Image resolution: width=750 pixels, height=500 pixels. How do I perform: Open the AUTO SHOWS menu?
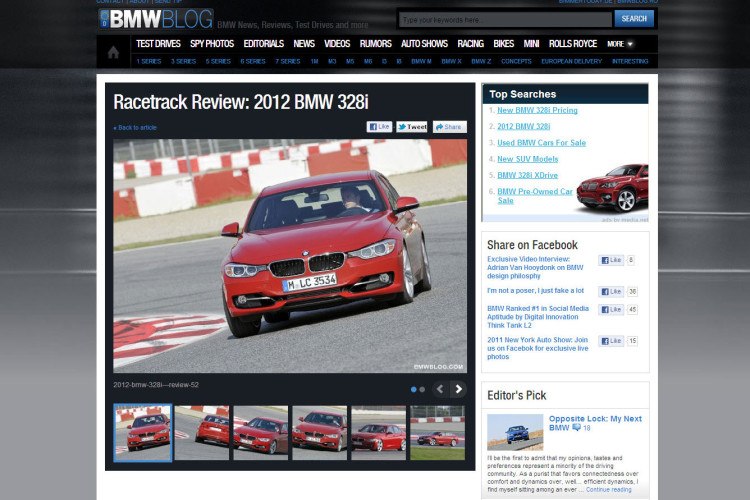(424, 44)
